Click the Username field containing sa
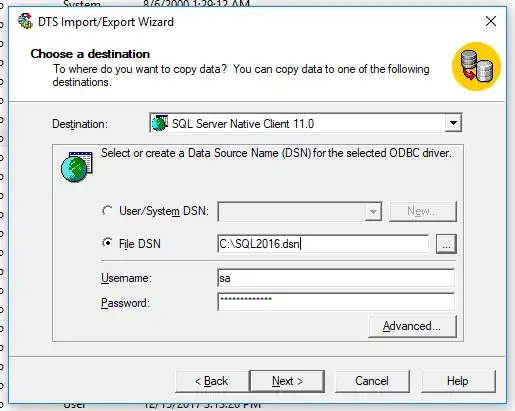 [336, 278]
